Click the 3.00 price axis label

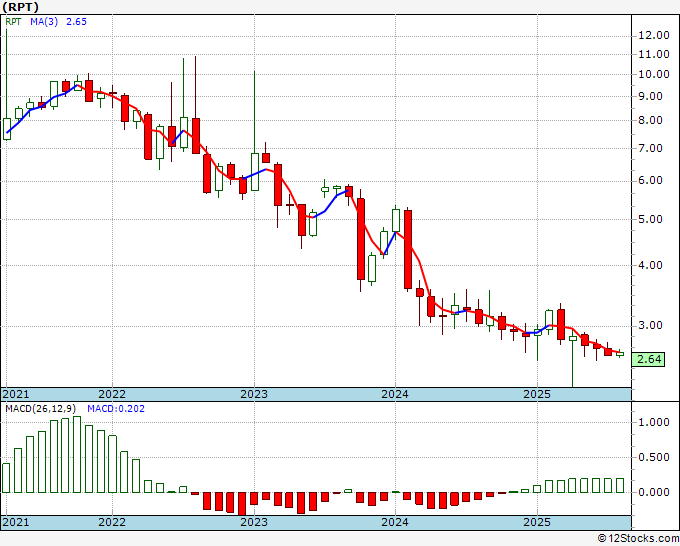(x=651, y=326)
